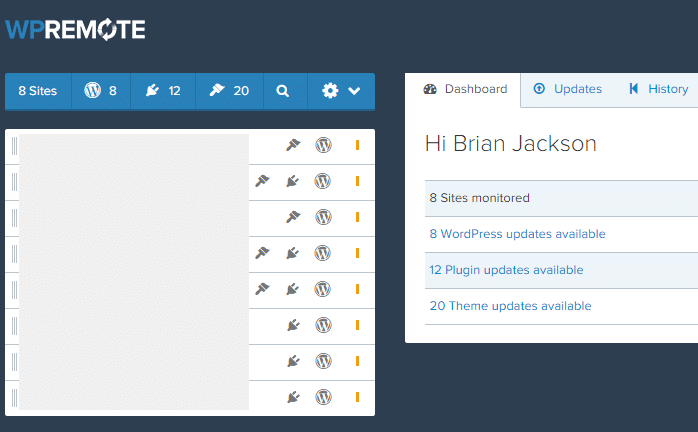The image size is (698, 432).
Task: Click plugin update icon in fifth site row
Action: click(x=292, y=289)
